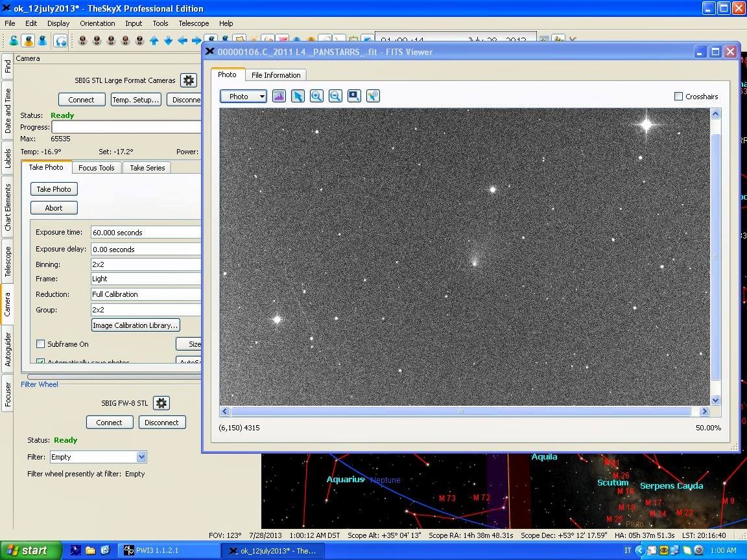Click the zoom out magnifier icon
The image size is (747, 560).
335,96
